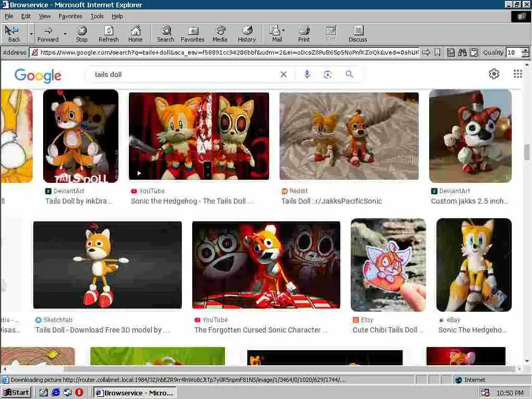The width and height of the screenshot is (532, 399).
Task: Click the clipboard icon in Browservice bar
Action: (x=474, y=52)
